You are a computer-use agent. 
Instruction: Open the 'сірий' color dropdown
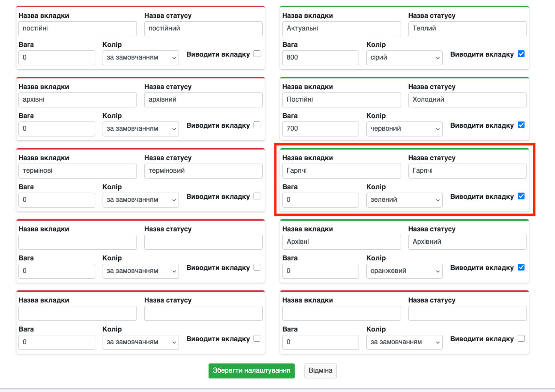404,58
